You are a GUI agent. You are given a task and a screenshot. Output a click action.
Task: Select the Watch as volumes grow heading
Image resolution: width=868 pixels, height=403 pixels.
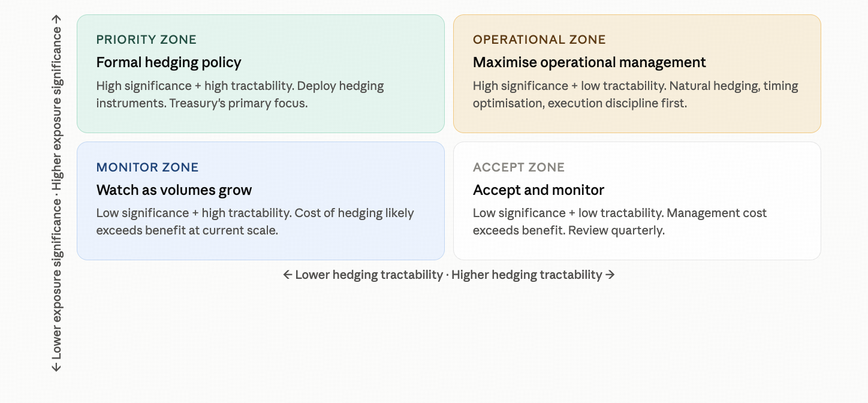pos(174,190)
